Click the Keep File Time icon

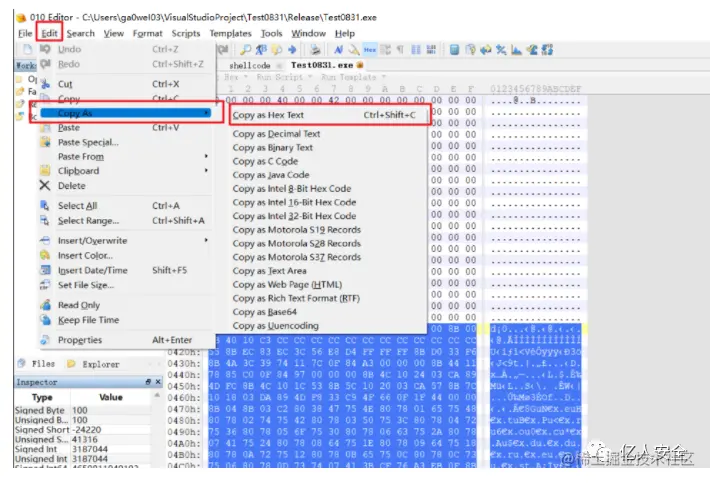point(45,320)
